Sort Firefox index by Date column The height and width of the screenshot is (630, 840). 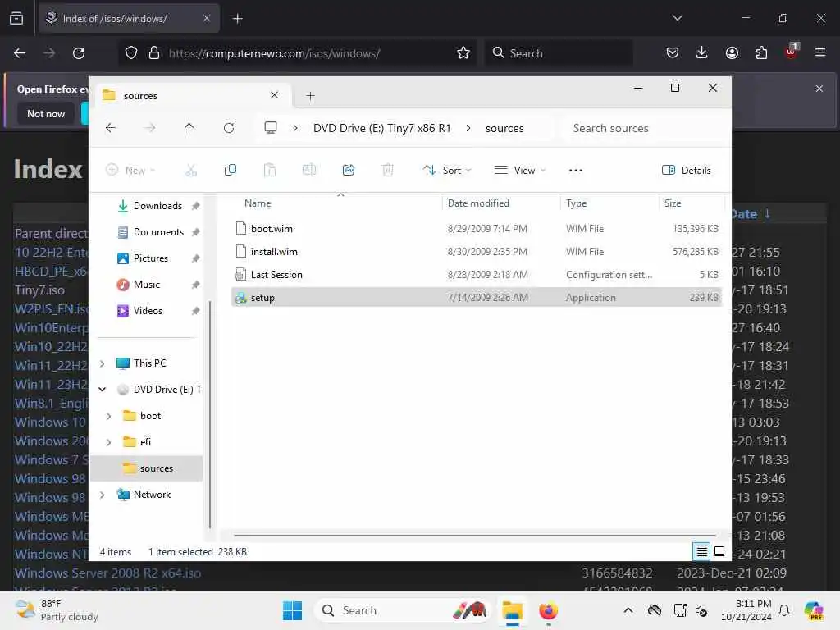coord(745,214)
